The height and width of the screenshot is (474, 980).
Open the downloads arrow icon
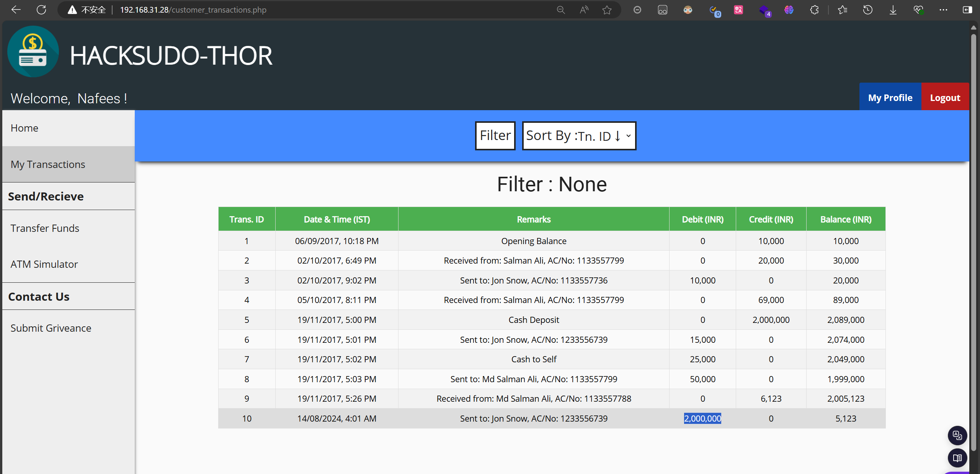tap(893, 10)
